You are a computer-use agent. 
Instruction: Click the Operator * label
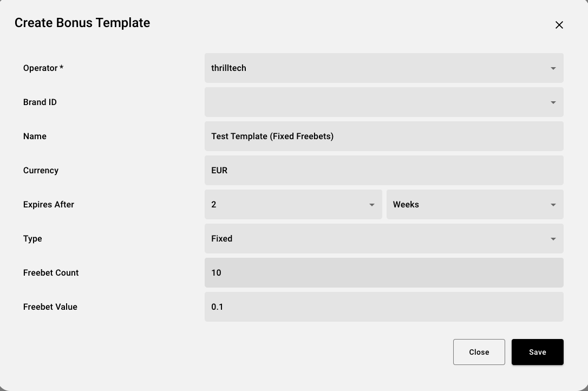coord(43,68)
